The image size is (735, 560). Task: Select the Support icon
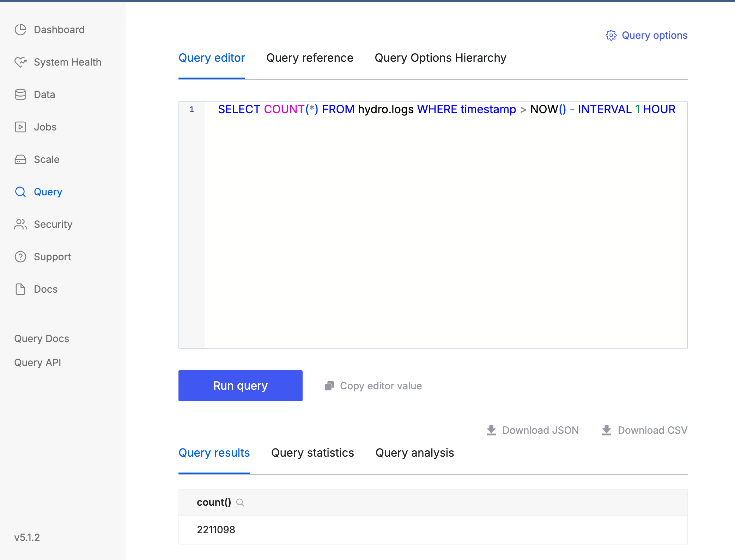pyautogui.click(x=20, y=257)
